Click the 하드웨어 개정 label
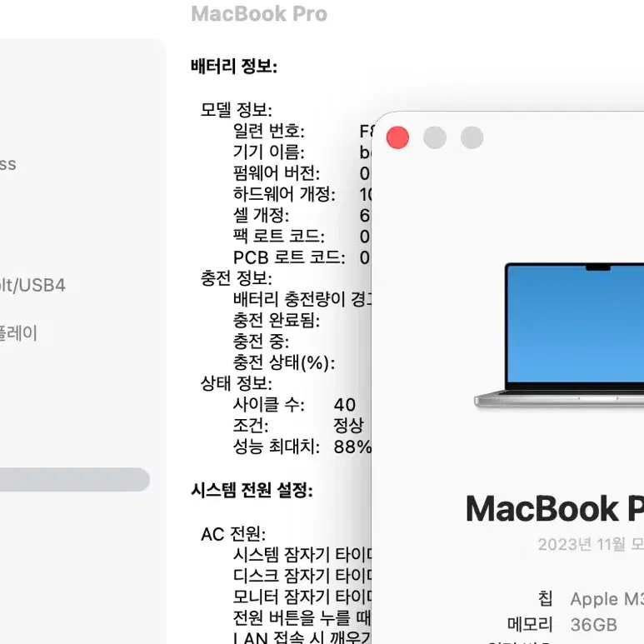 284,194
